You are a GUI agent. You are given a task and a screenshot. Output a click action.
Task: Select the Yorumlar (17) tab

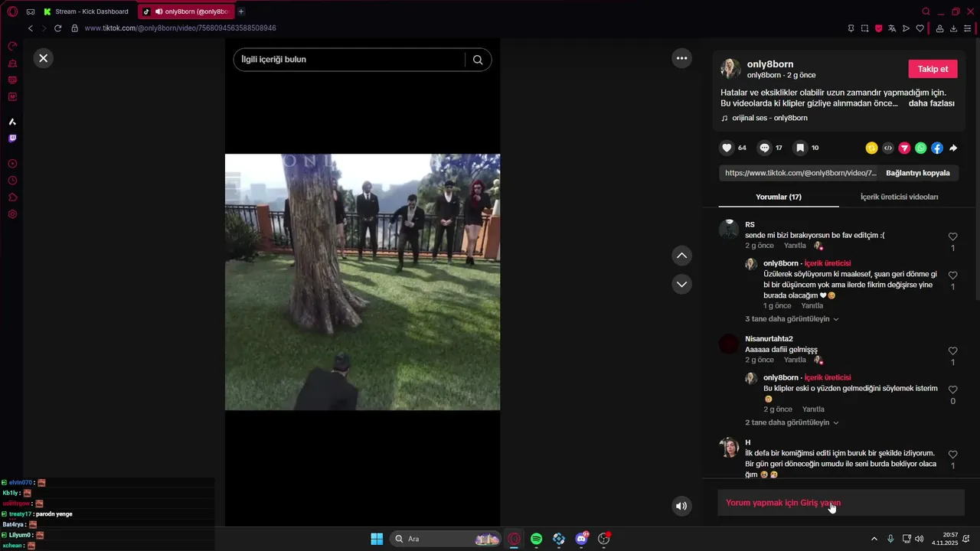pyautogui.click(x=779, y=197)
